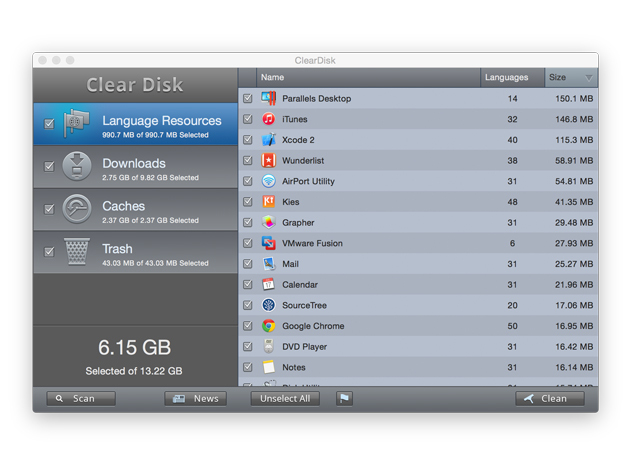630x473 pixels.
Task: Click the Calendar app icon
Action: point(268,285)
